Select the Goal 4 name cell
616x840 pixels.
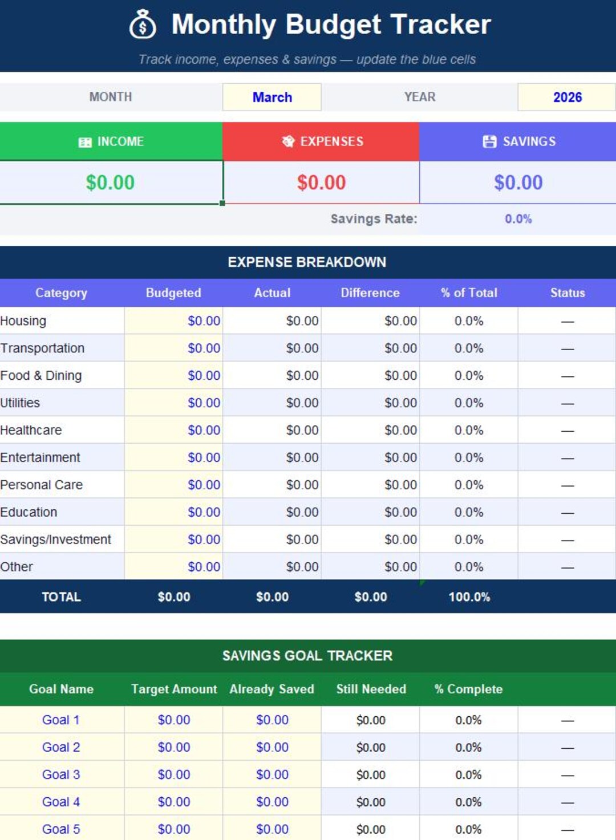click(x=62, y=802)
